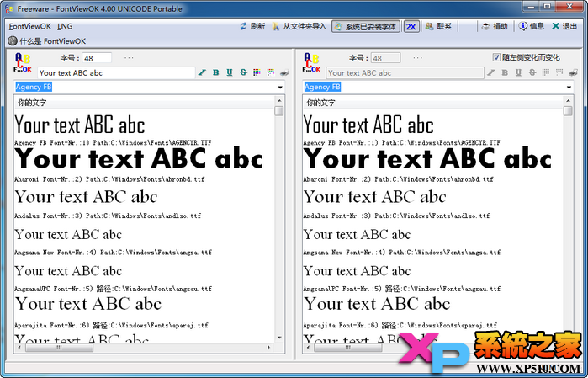Click the greyed printer icon in right panel

573,72
